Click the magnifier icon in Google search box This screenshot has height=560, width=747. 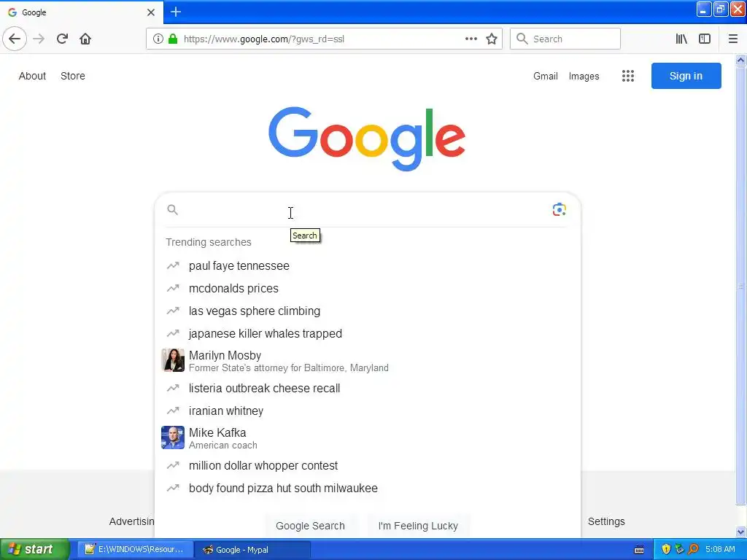(172, 209)
